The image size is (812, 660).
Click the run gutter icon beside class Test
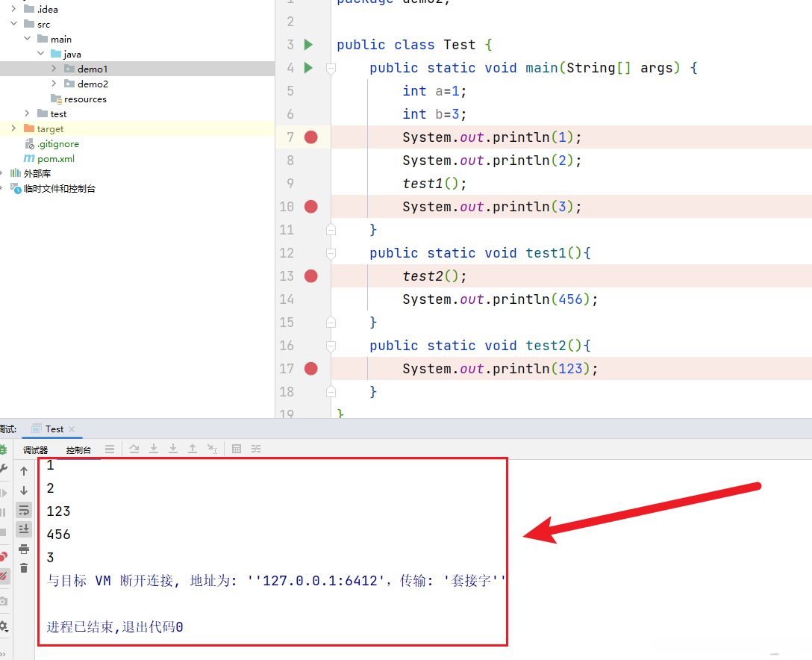pos(308,45)
